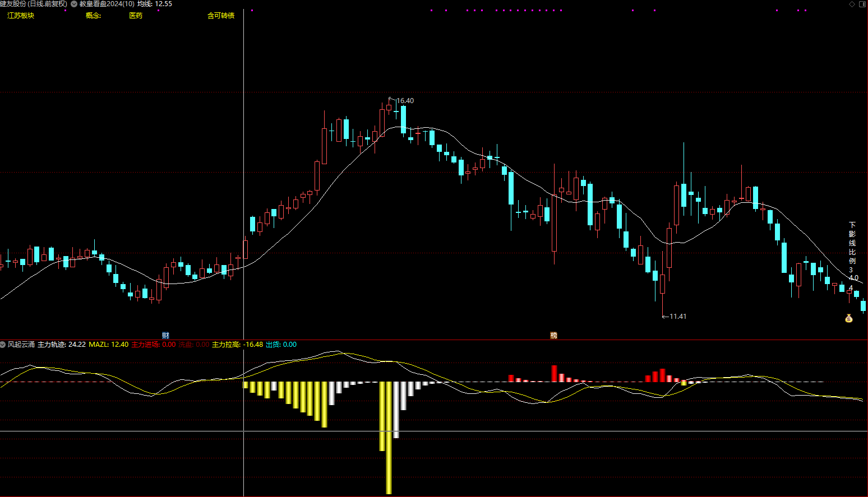Screen dimensions: 868x497
Task: Click the 主力拉高: -16.48 readout
Action: click(238, 345)
